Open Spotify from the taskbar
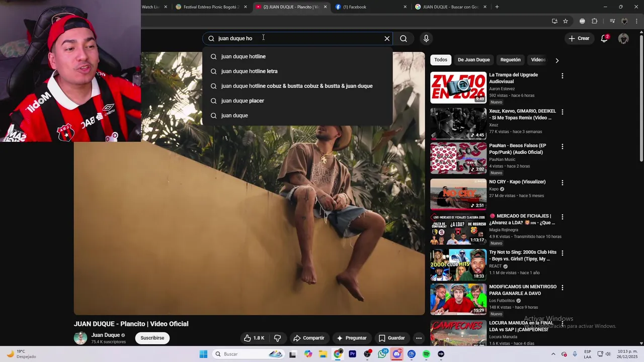This screenshot has width=644, height=362. (x=426, y=354)
